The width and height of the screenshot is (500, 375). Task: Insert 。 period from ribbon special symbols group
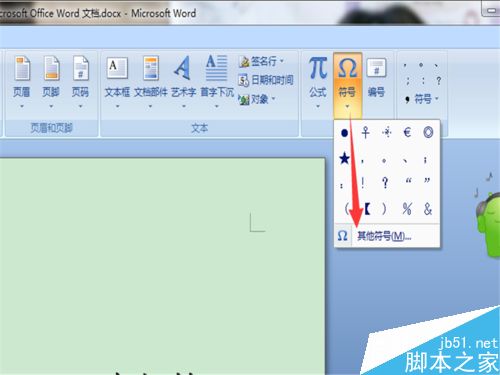click(421, 65)
